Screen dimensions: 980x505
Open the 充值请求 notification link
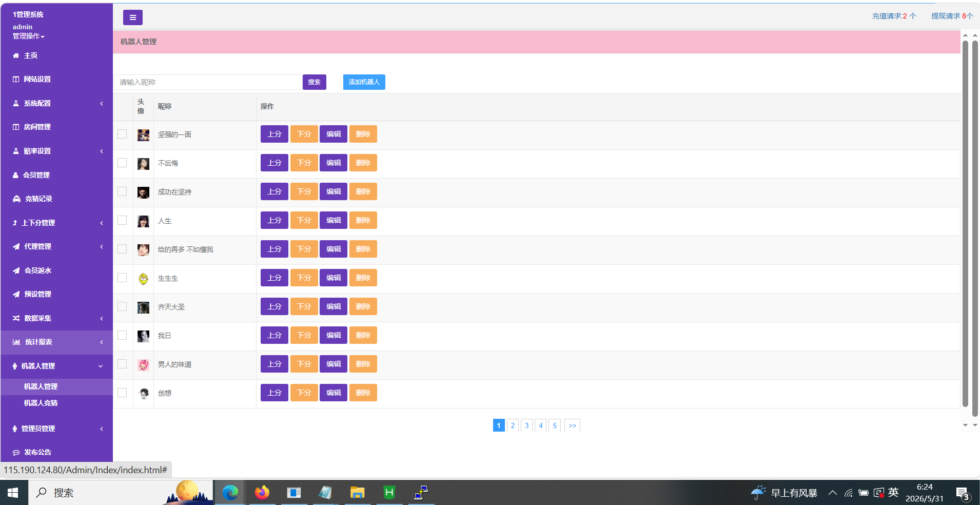pyautogui.click(x=894, y=16)
